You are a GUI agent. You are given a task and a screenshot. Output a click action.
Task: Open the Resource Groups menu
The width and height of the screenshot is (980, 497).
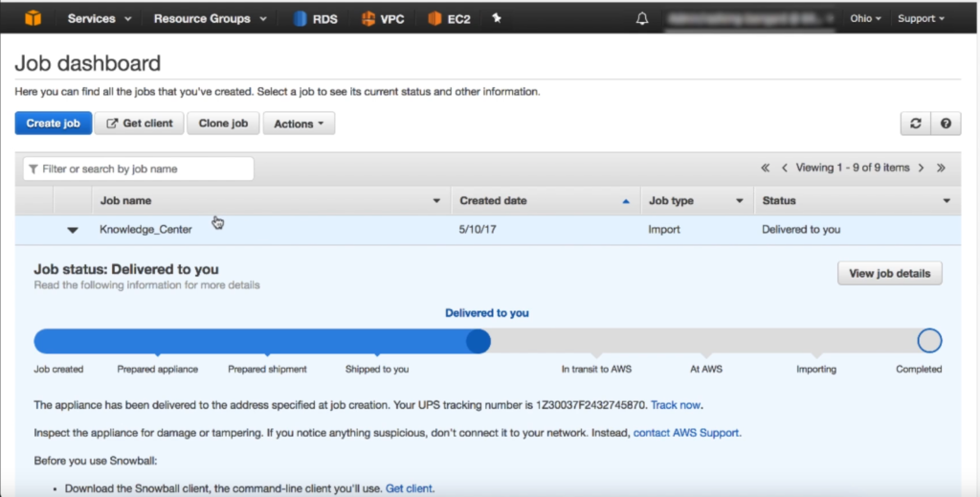[208, 18]
